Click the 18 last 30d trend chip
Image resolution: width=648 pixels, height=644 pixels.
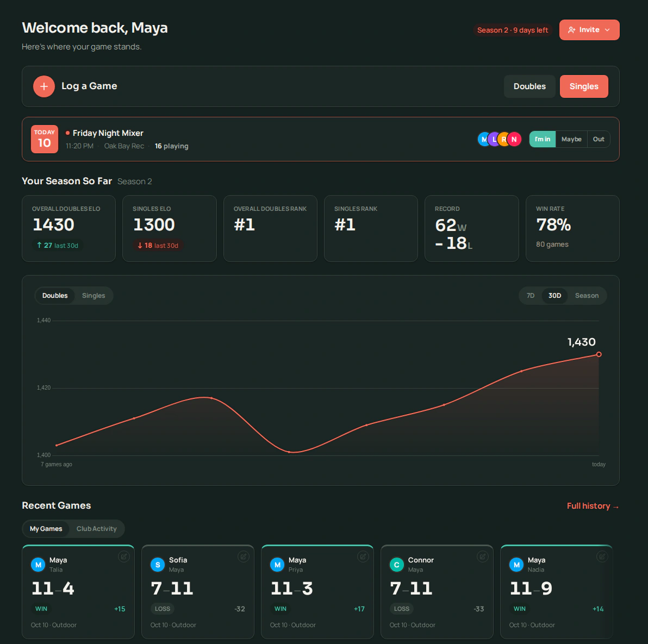pos(158,246)
